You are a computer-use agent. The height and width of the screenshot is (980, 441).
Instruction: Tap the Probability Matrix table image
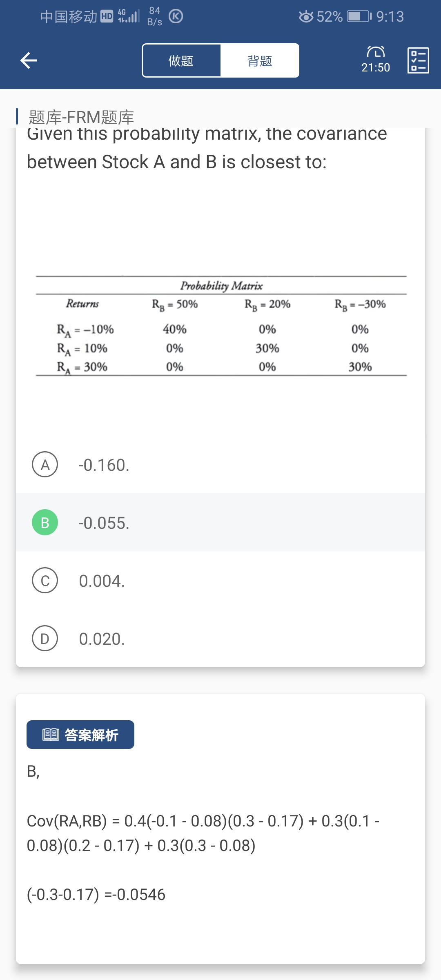[x=221, y=326]
